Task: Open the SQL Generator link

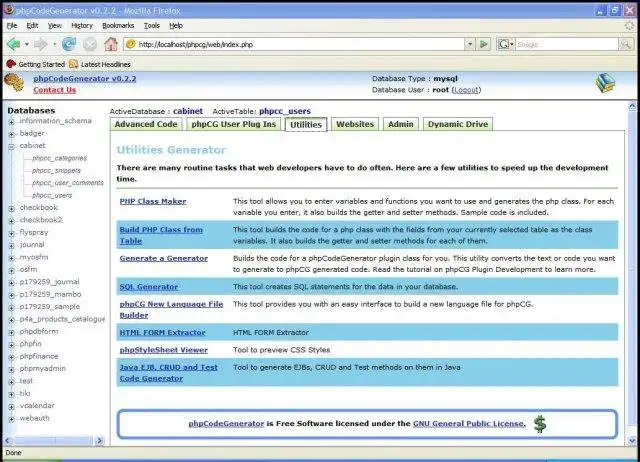Action: tap(149, 287)
